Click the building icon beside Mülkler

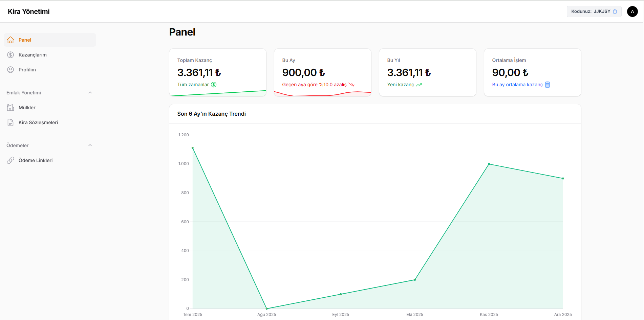pyautogui.click(x=10, y=108)
